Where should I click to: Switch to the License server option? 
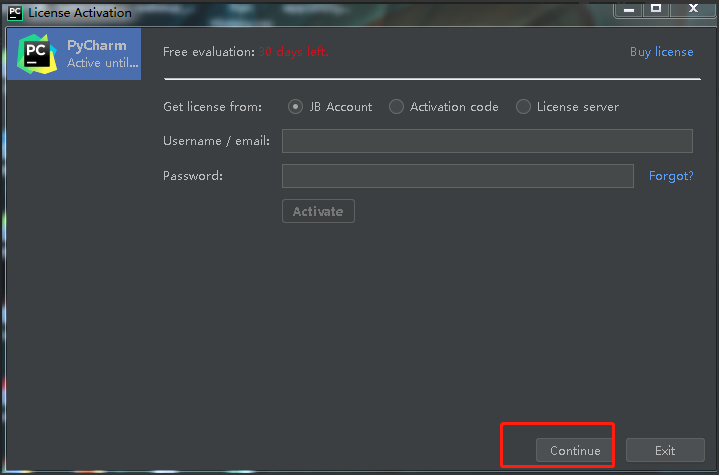click(523, 107)
